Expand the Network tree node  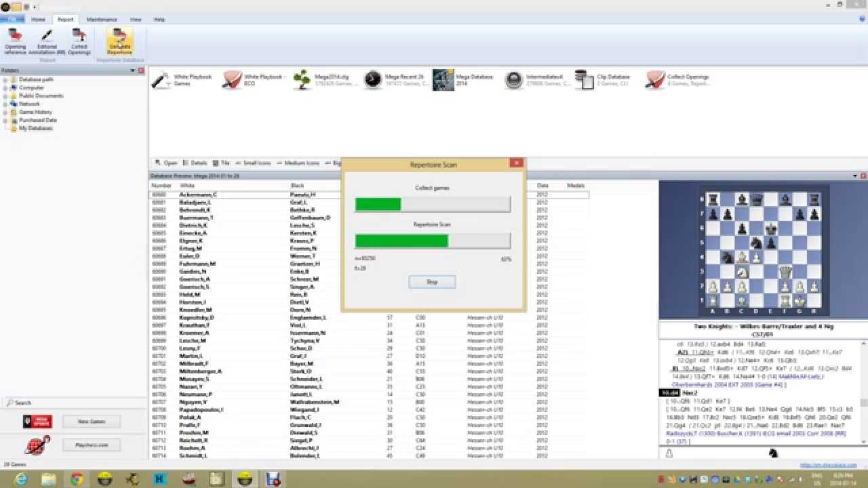coord(5,104)
